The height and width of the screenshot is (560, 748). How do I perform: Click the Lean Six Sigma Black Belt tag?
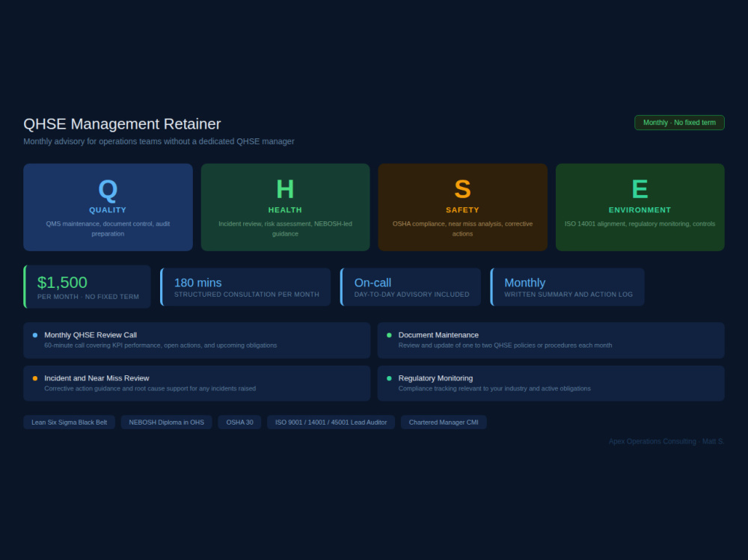tap(69, 422)
